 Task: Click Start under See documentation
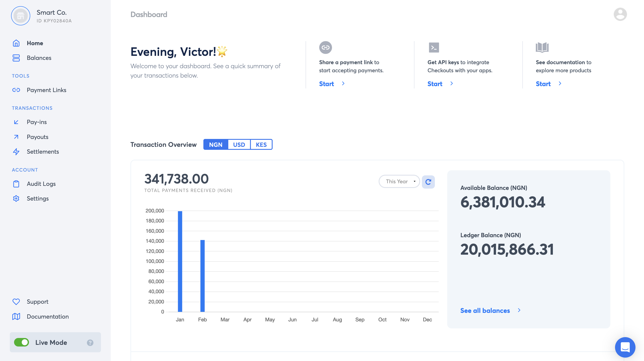(543, 84)
